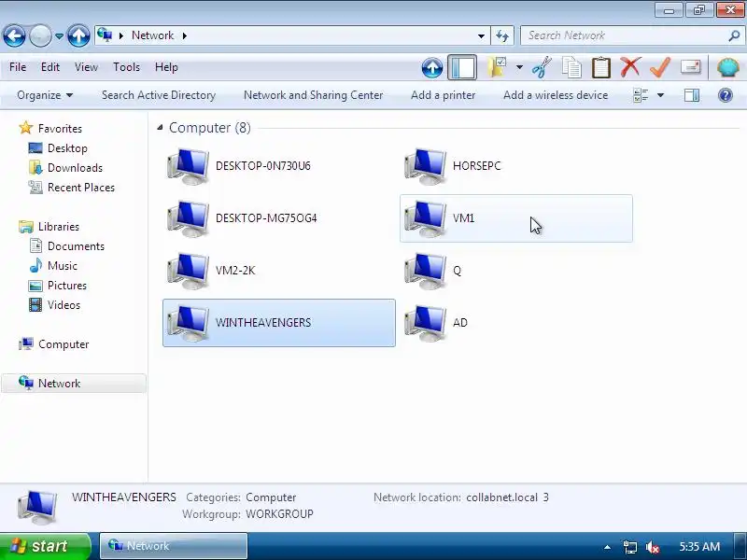
Task: Click the Copy pages icon
Action: click(571, 67)
